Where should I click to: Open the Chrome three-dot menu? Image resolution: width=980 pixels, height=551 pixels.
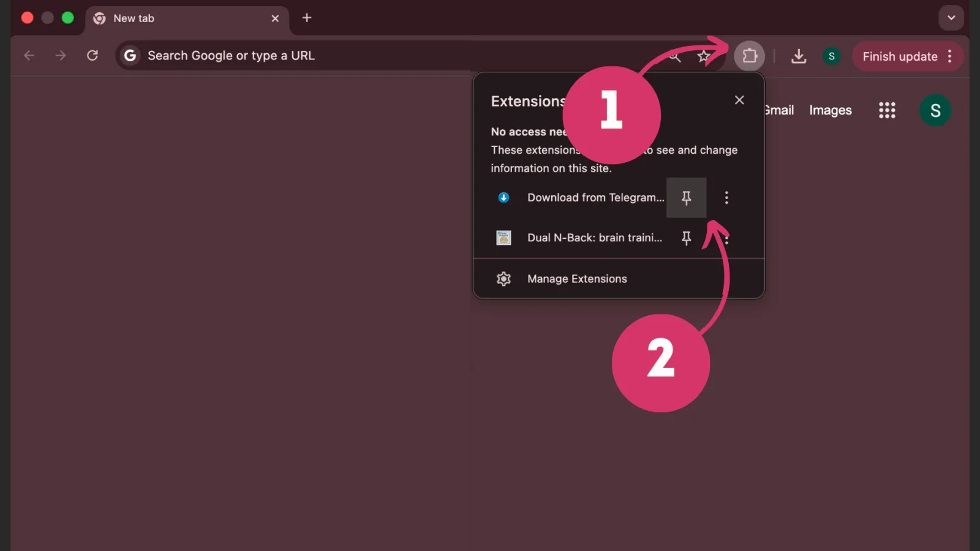[950, 56]
